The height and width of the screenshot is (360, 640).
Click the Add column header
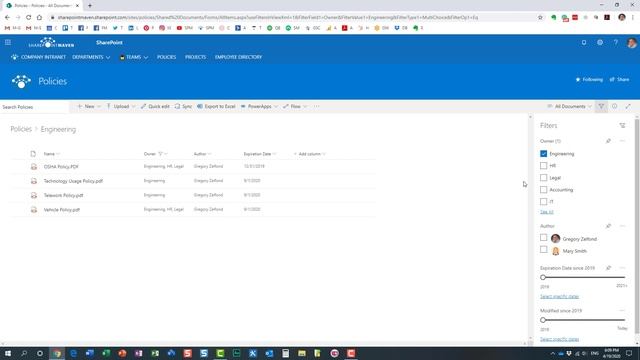click(x=309, y=154)
